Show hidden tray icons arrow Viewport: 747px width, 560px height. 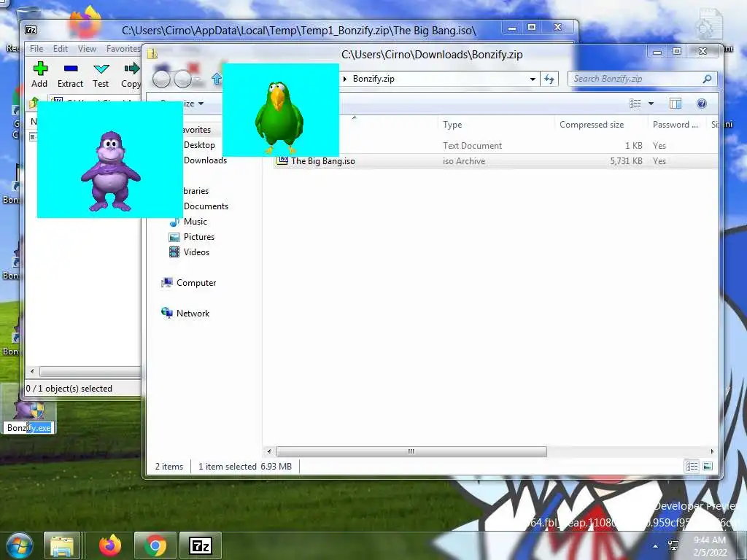[x=656, y=546]
